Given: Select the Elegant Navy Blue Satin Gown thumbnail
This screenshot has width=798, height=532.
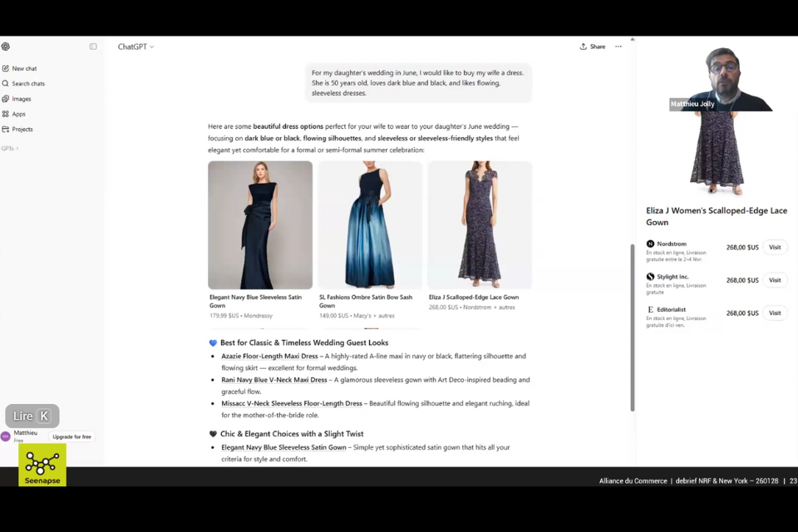Looking at the screenshot, I should (x=260, y=224).
